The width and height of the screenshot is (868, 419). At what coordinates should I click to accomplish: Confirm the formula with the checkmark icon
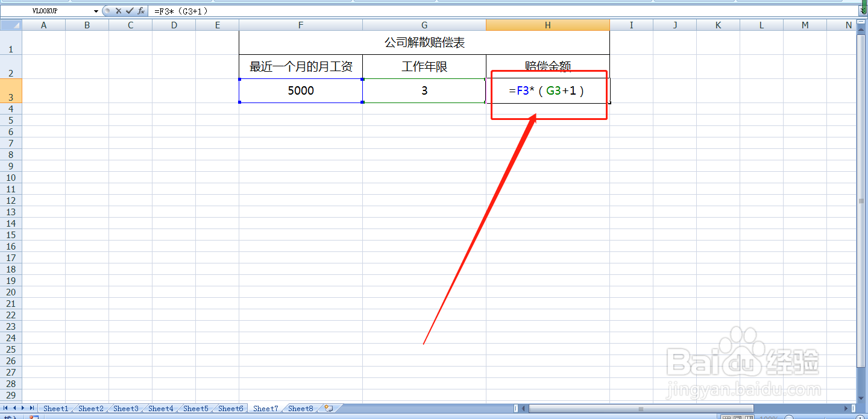129,11
